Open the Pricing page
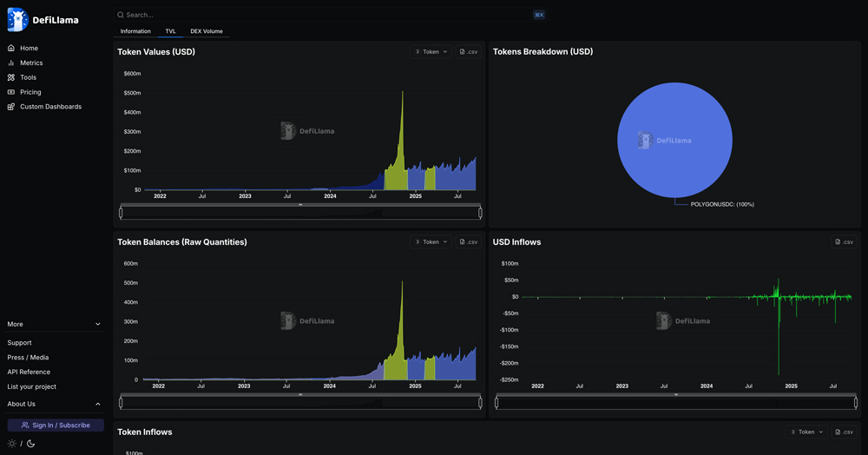The width and height of the screenshot is (868, 455). (x=30, y=92)
